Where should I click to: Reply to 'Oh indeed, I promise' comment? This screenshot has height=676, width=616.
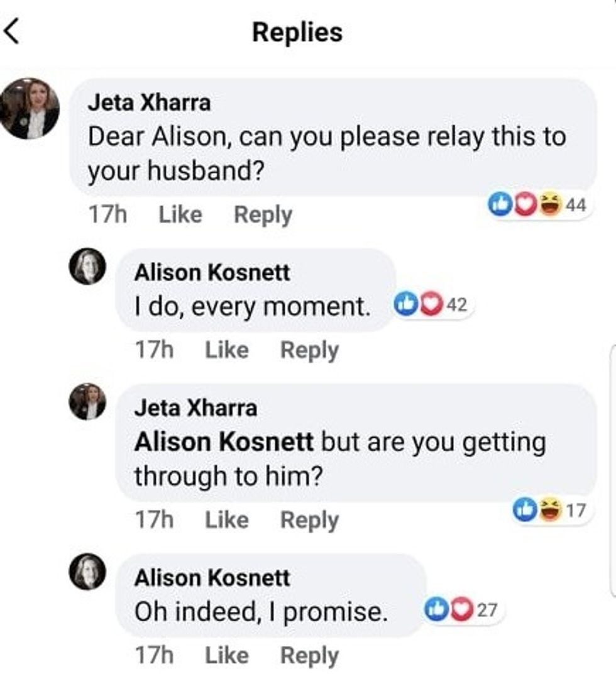309,656
